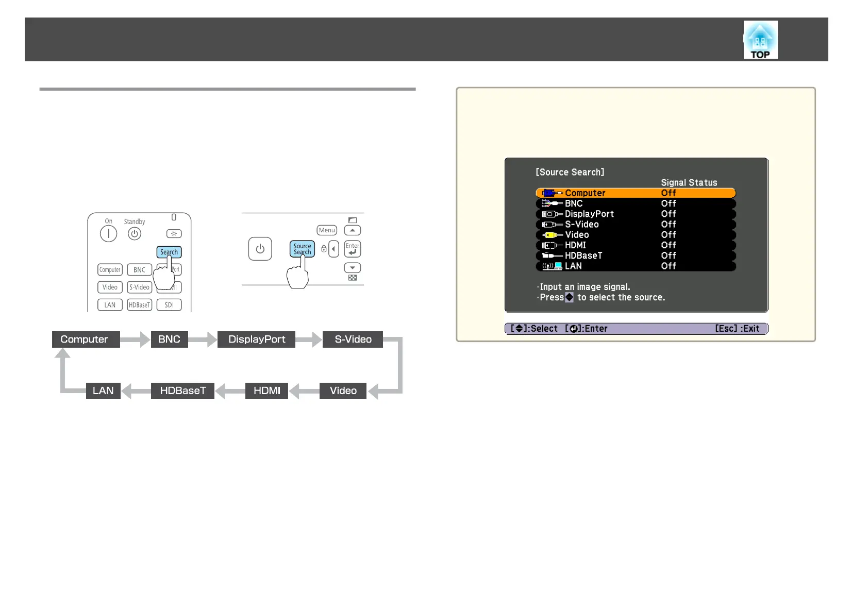This screenshot has height=613, width=868.
Task: Click the remote's Standby button
Action: (135, 234)
